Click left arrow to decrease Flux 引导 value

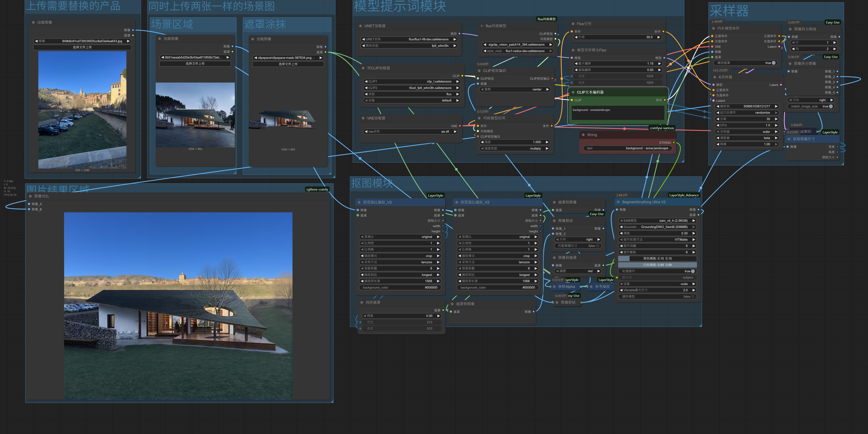point(576,37)
